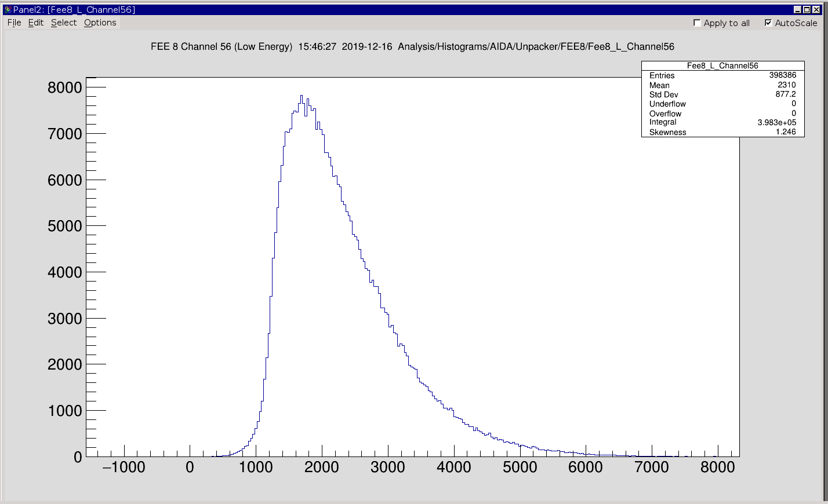Click the x-axis label 2000
The width and height of the screenshot is (828, 504).
pyautogui.click(x=322, y=467)
